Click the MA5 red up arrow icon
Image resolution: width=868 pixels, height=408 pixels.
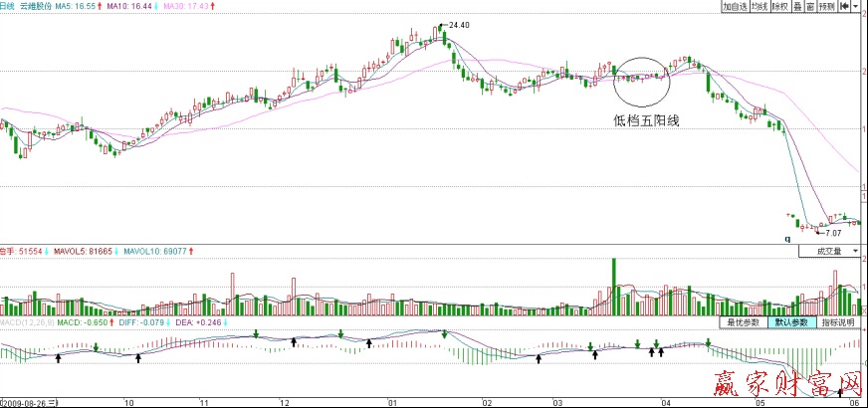(100, 6)
